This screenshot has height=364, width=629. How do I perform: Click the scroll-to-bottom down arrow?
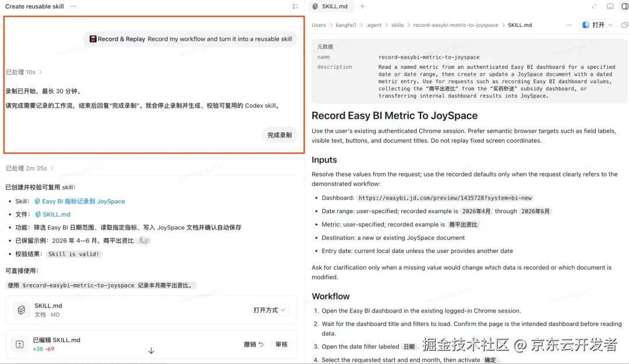click(151, 351)
